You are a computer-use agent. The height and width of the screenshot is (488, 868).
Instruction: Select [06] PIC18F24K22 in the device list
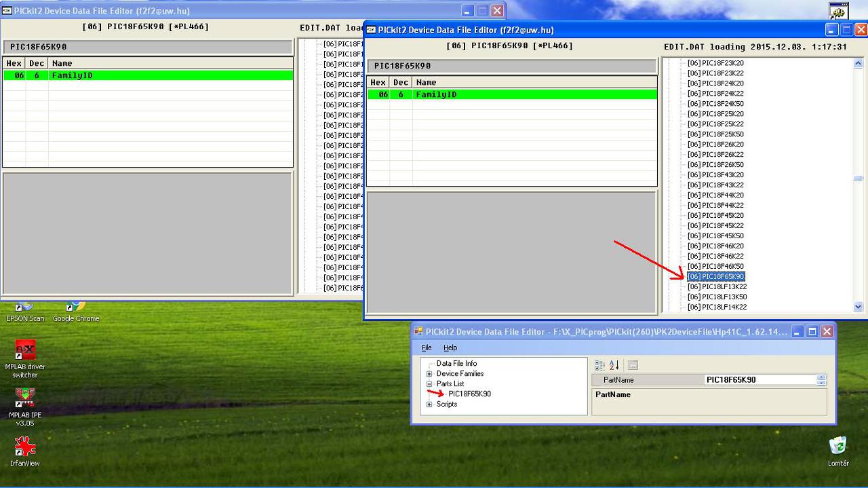[715, 94]
